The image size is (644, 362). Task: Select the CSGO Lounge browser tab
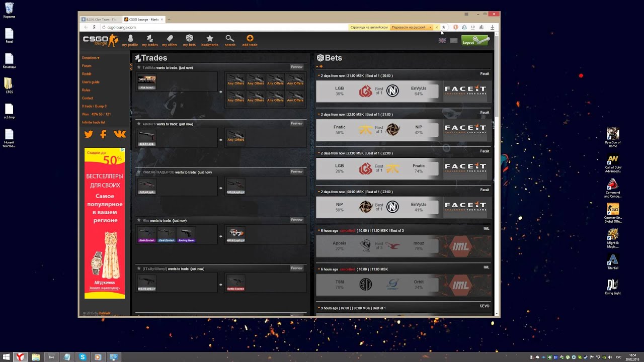[143, 20]
